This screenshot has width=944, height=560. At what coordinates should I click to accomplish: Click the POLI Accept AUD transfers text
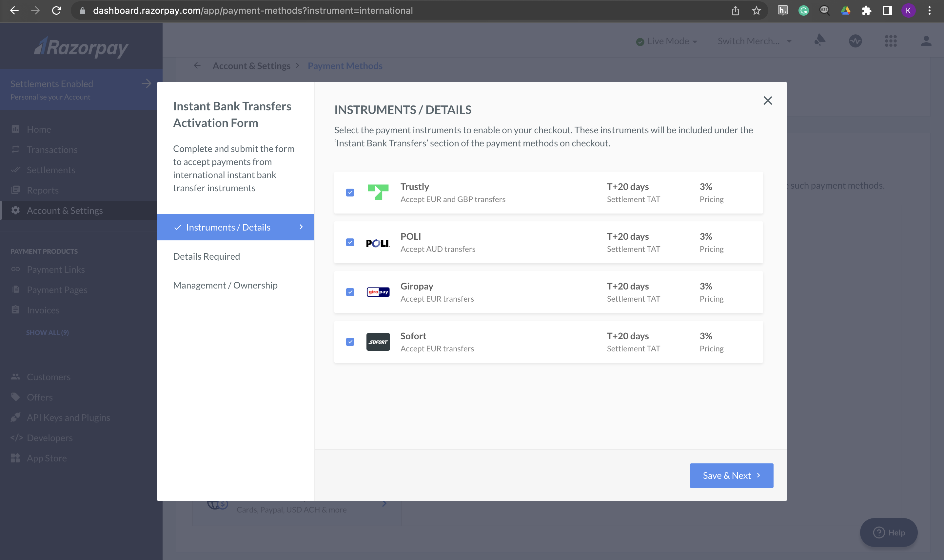coord(438,249)
